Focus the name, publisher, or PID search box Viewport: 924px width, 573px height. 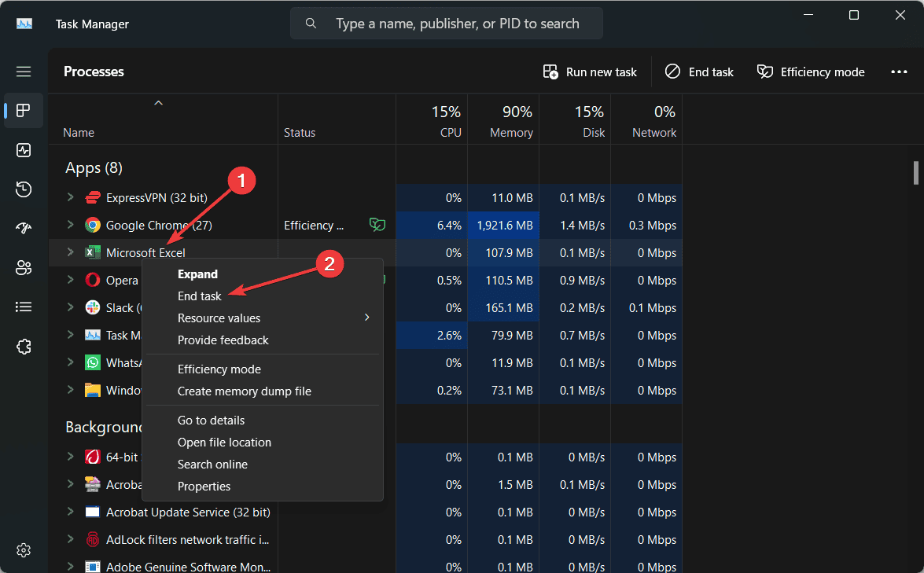(447, 24)
